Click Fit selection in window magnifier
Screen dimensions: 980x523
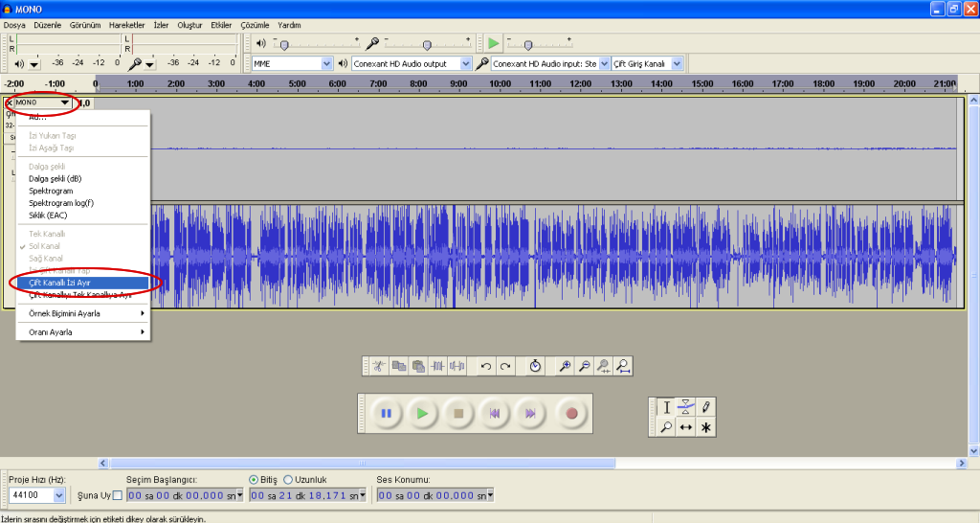[603, 366]
